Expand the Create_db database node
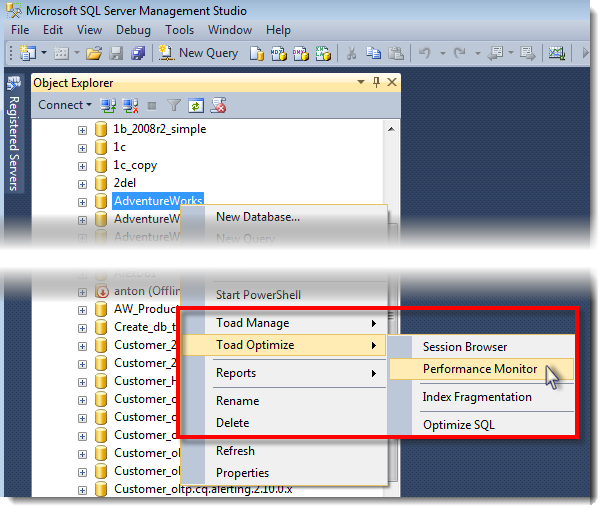605x512 pixels. (x=82, y=328)
